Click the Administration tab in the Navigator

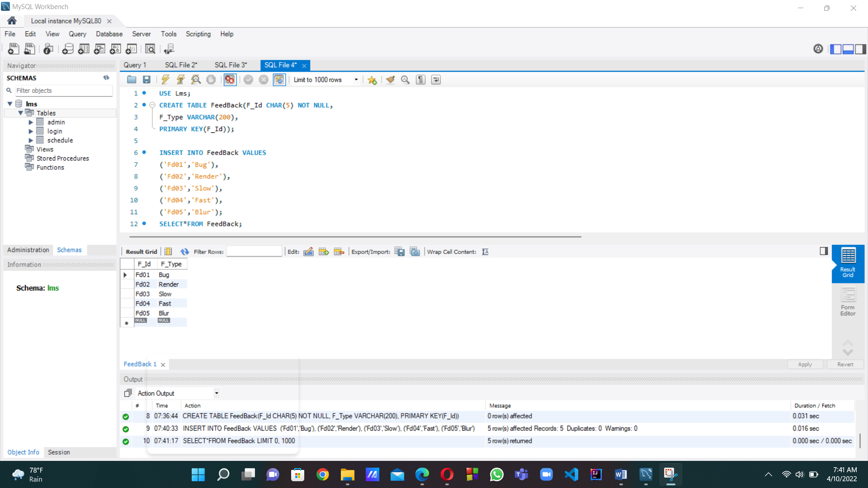click(28, 250)
